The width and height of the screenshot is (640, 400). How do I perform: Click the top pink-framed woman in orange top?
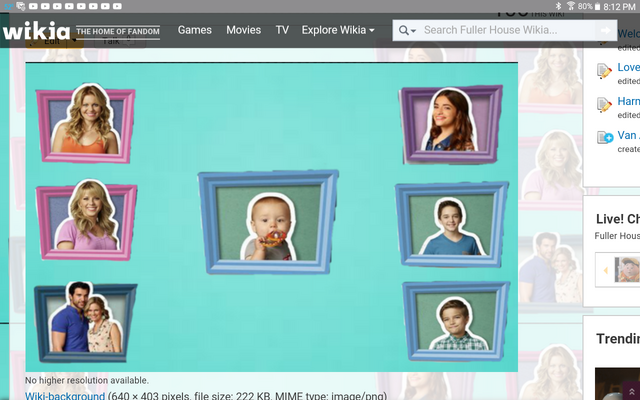click(x=86, y=123)
